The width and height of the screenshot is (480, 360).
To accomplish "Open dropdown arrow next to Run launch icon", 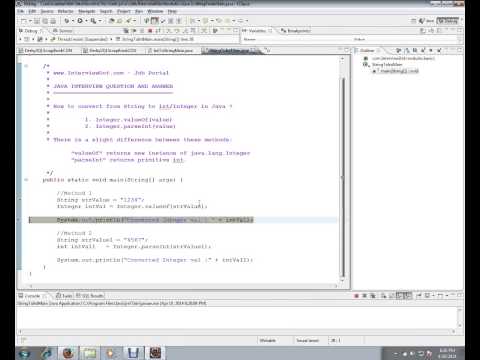I will pos(86,21).
